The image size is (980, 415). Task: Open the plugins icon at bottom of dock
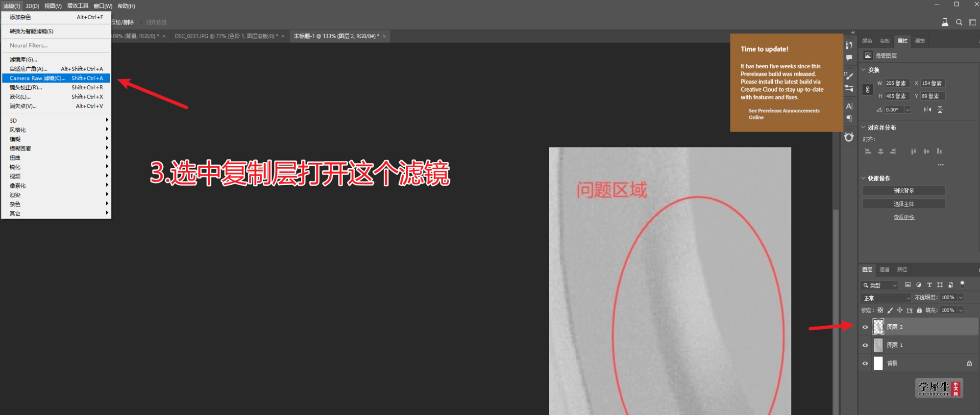849,137
